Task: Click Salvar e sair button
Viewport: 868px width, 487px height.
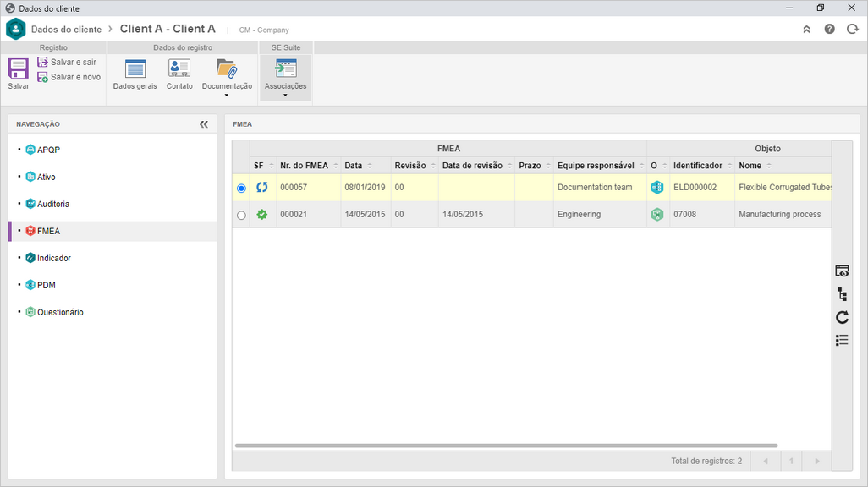Action: tap(67, 62)
